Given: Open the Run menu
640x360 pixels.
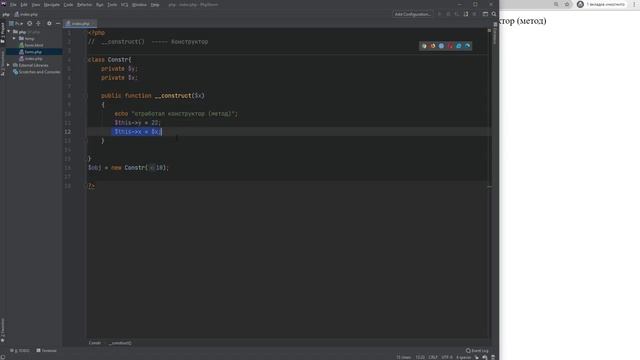Looking at the screenshot, I should coord(100,4).
